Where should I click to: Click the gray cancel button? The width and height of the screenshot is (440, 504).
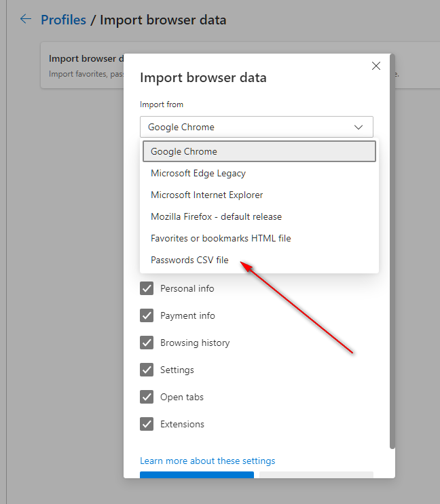pyautogui.click(x=316, y=476)
